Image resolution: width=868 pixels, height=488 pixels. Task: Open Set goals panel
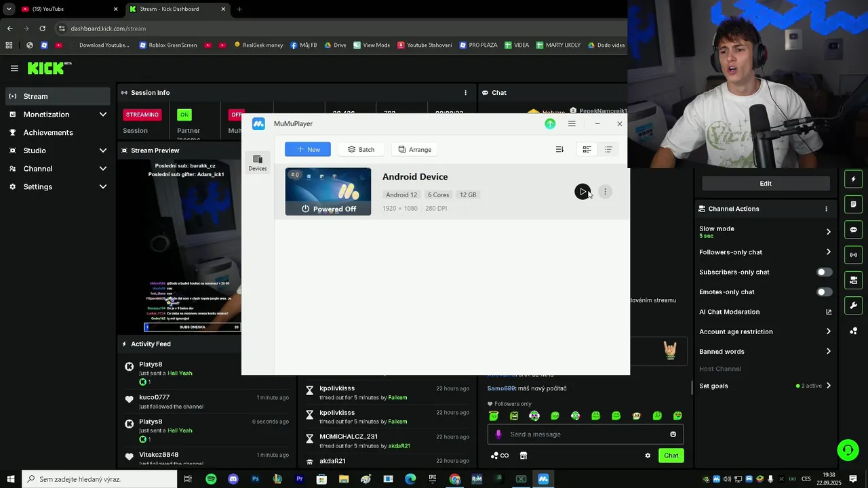point(765,386)
